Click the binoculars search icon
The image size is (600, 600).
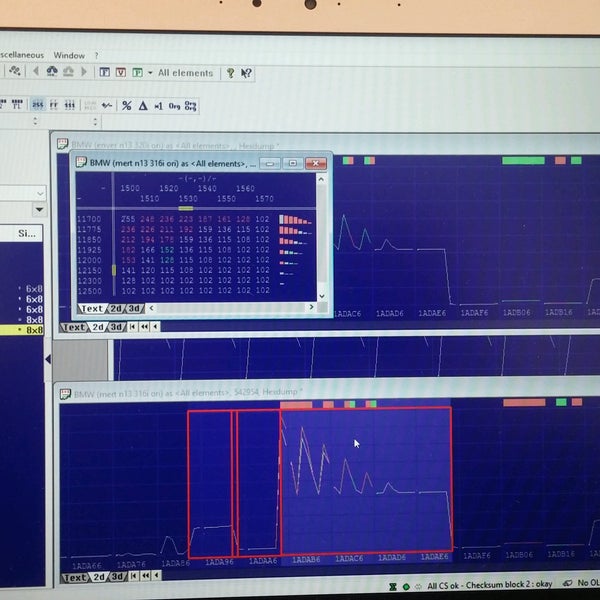point(52,71)
